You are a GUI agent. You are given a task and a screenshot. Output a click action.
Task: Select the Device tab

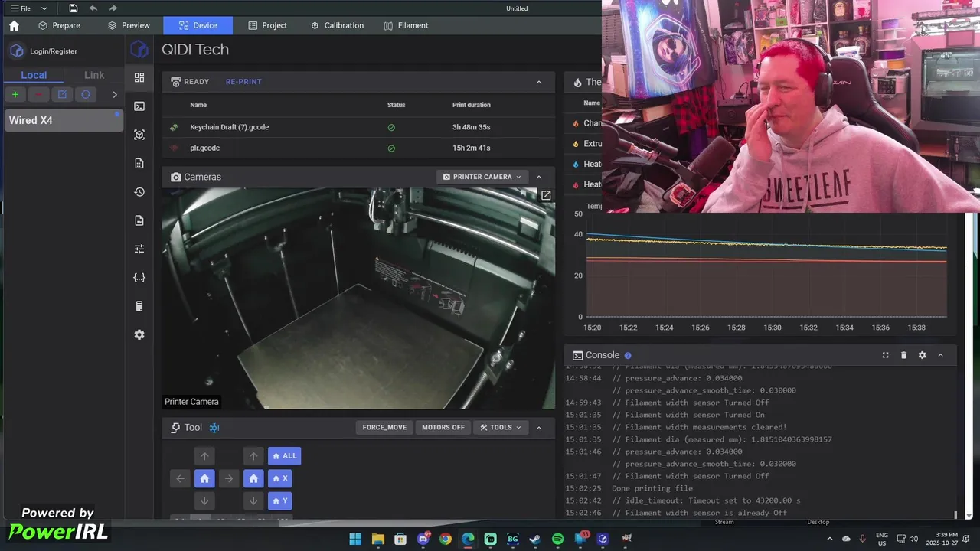(x=198, y=25)
